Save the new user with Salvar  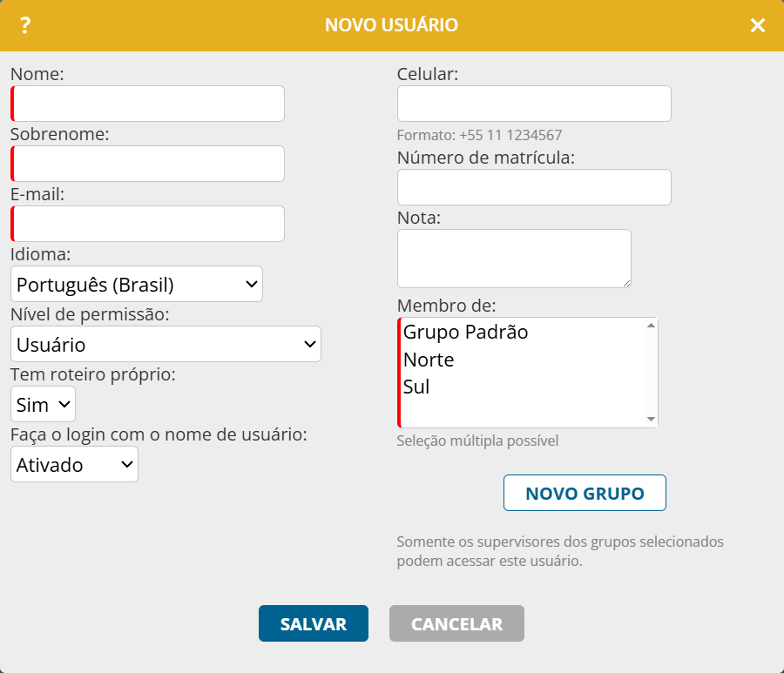[x=314, y=623]
